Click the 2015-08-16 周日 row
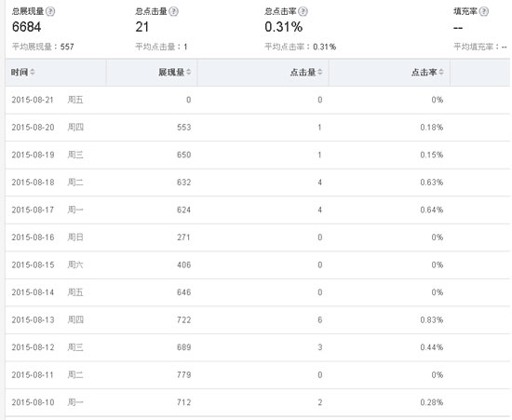This screenshot has height=420, width=512. pos(257,237)
